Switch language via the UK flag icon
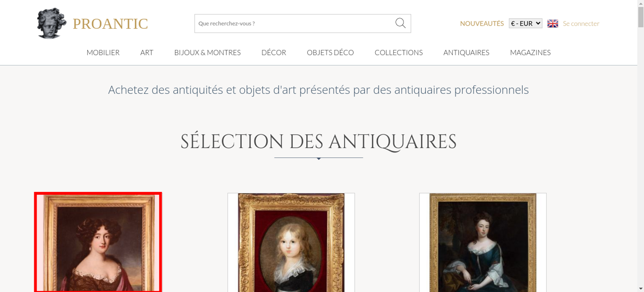 click(553, 23)
